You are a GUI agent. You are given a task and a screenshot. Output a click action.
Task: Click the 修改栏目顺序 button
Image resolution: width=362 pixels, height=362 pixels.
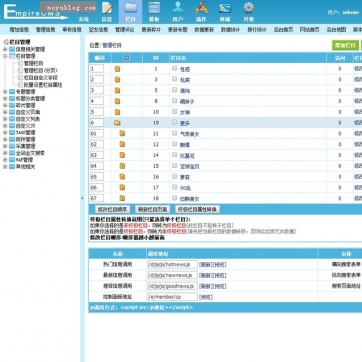pyautogui.click(x=113, y=209)
